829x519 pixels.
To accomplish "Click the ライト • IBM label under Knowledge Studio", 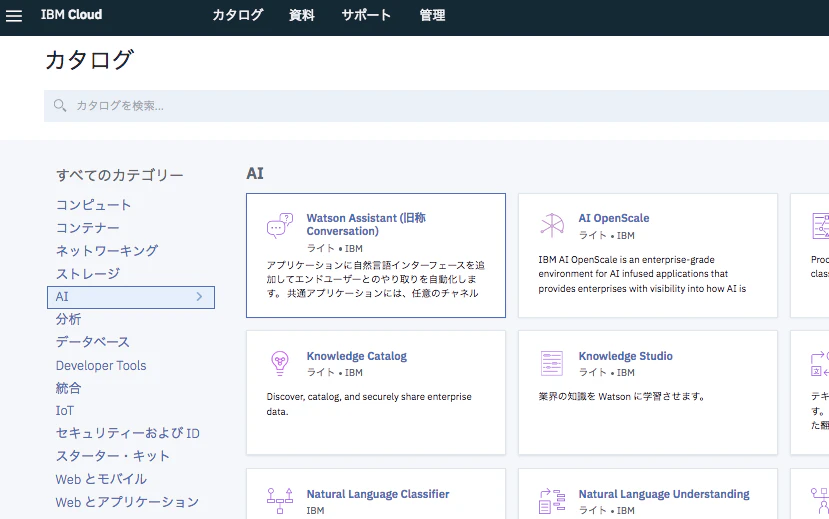I will (606, 373).
